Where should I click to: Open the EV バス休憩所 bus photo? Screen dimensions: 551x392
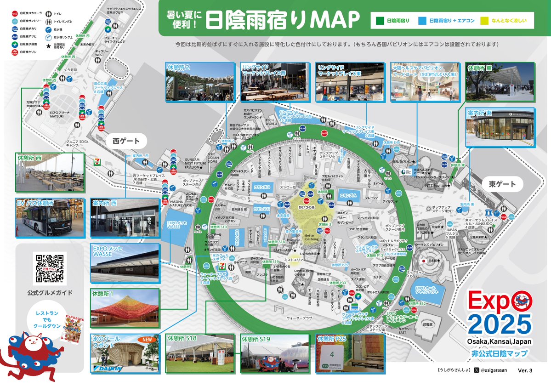click(50, 218)
